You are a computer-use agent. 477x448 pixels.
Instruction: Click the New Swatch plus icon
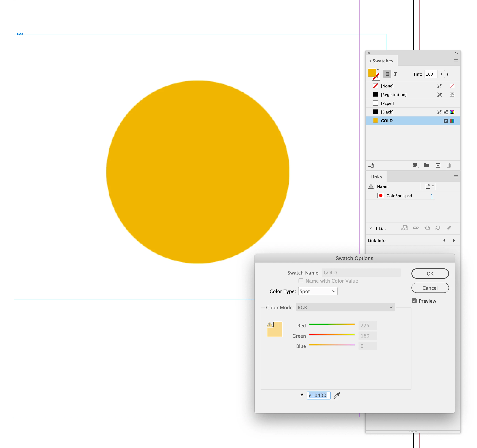pyautogui.click(x=438, y=165)
